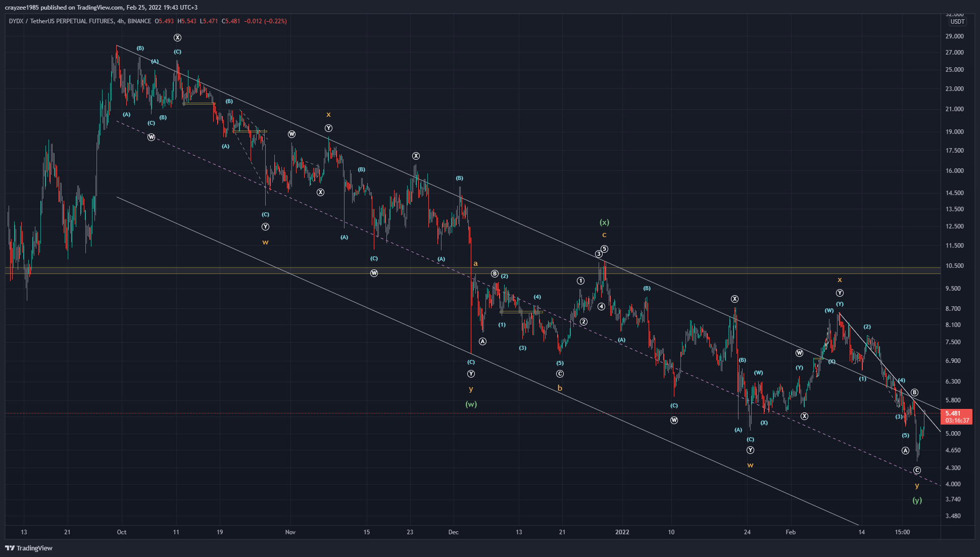Image resolution: width=980 pixels, height=557 pixels.
Task: Click the 7.500 price axis label
Action: click(x=953, y=342)
